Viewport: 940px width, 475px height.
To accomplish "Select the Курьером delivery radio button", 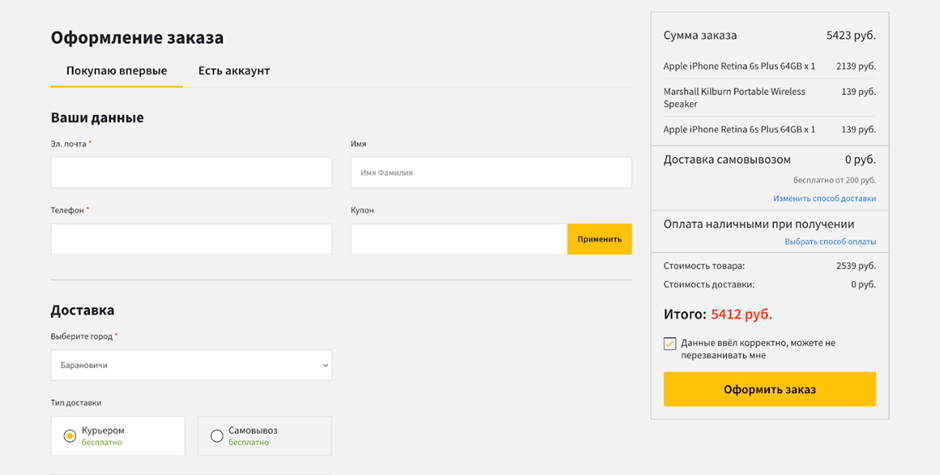I will 70,436.
